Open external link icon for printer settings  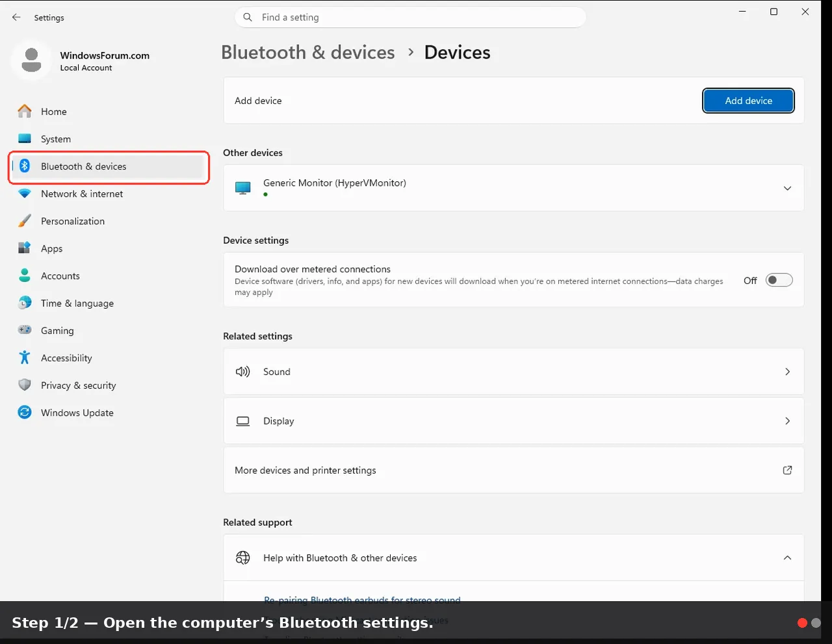[787, 470]
